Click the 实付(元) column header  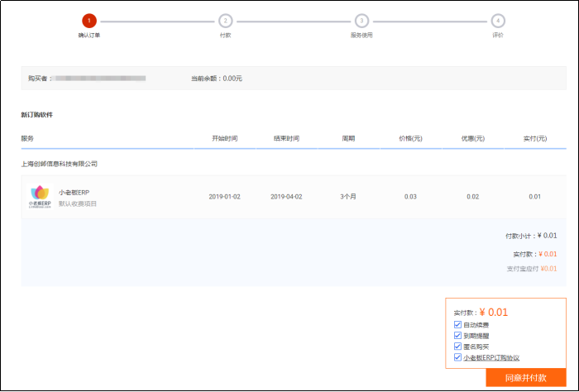(x=535, y=138)
